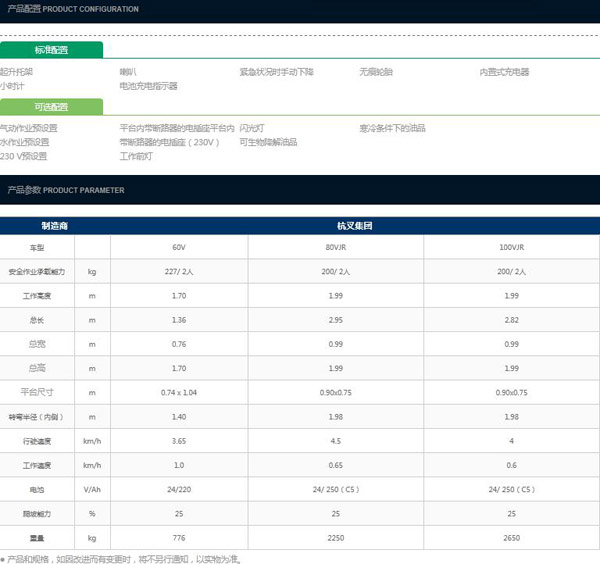Click the 工作高度 row label
This screenshot has height=564, width=600.
click(38, 296)
